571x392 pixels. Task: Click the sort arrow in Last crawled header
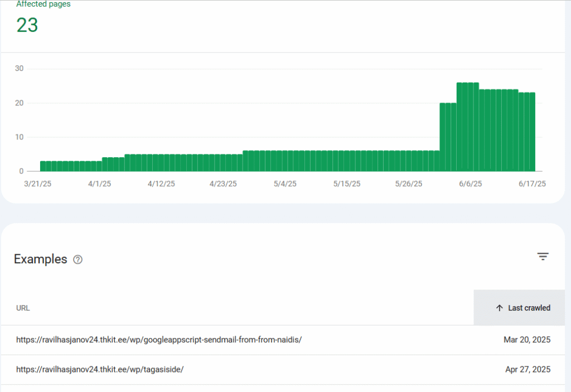[499, 308]
